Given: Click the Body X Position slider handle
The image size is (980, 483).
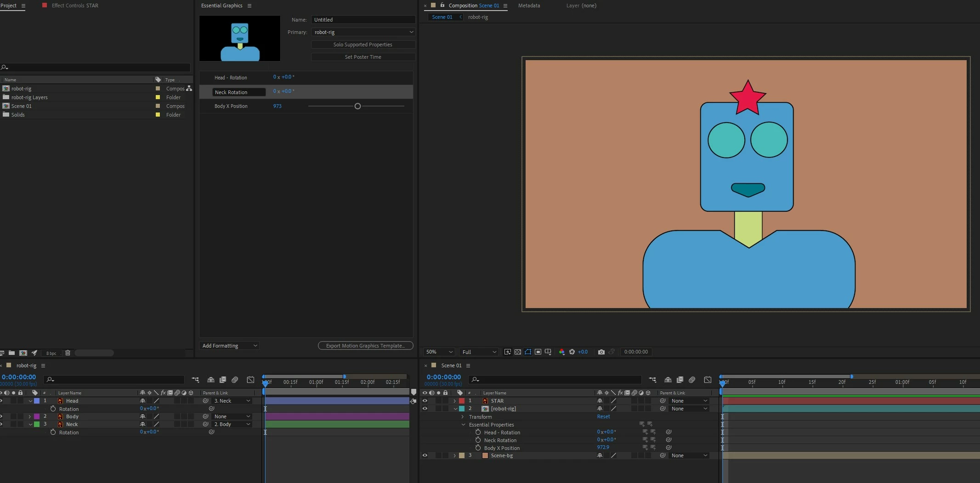Looking at the screenshot, I should coord(357,106).
